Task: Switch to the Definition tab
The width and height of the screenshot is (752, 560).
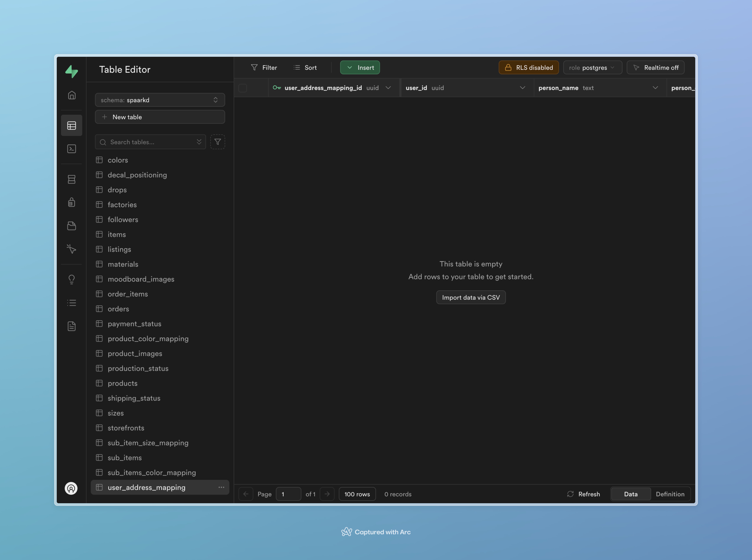Action: point(670,494)
